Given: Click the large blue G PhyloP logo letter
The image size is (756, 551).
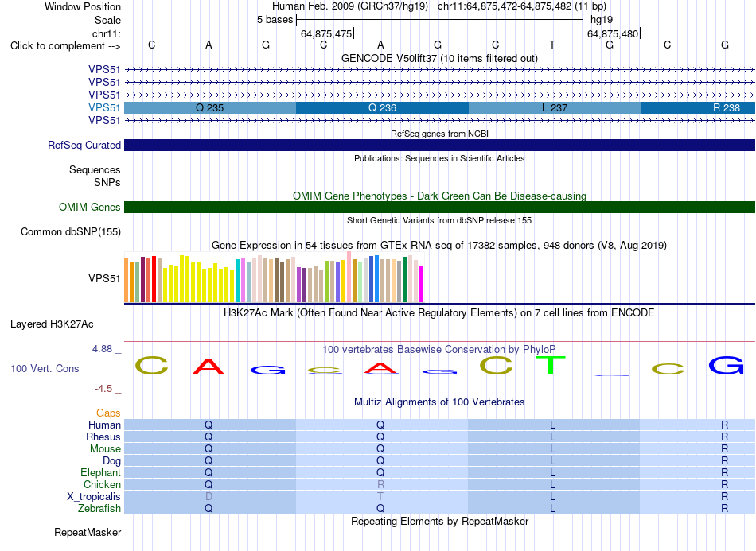Looking at the screenshot, I should (726, 366).
